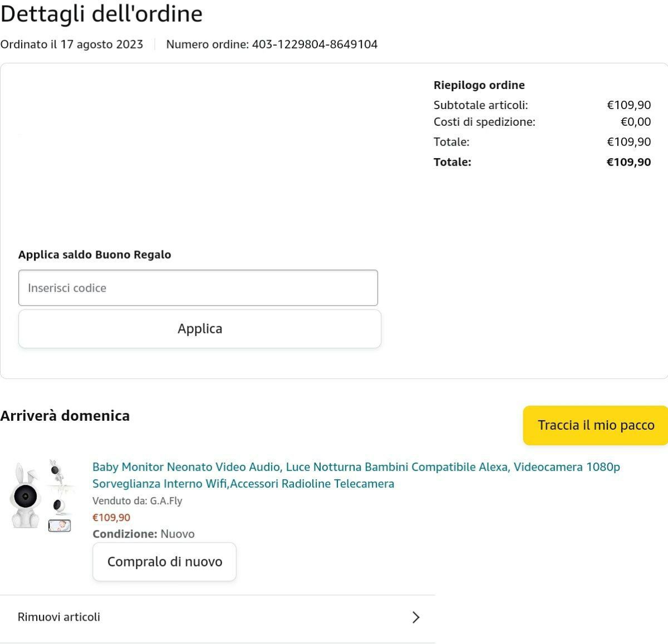The height and width of the screenshot is (644, 668).
Task: Click the Dettagli dell'ordine page heading
Action: coord(101,14)
